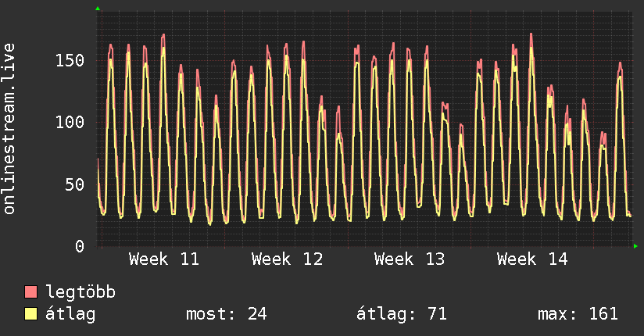
Task: Click the 'átlag: 71' statistic
Action: point(401,314)
